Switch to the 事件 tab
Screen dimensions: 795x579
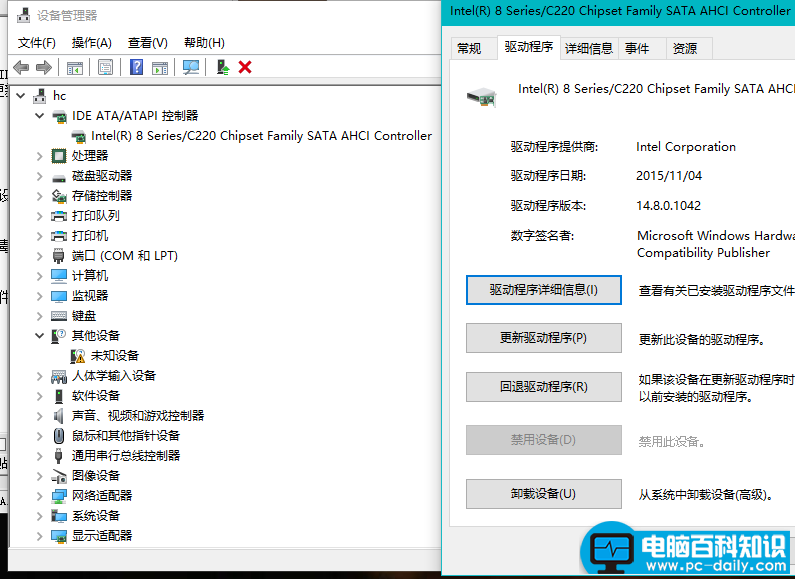(x=637, y=49)
